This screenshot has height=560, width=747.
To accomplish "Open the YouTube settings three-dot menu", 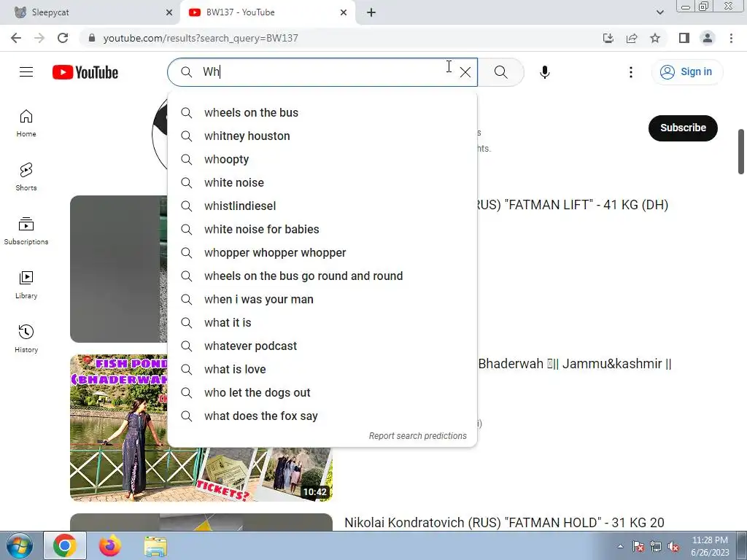I will (x=631, y=72).
